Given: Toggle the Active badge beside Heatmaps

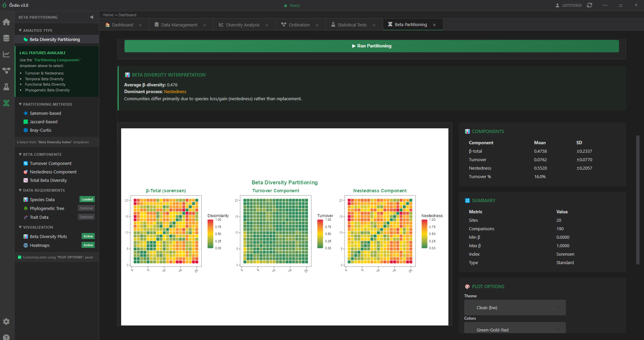Looking at the screenshot, I should coord(88,245).
